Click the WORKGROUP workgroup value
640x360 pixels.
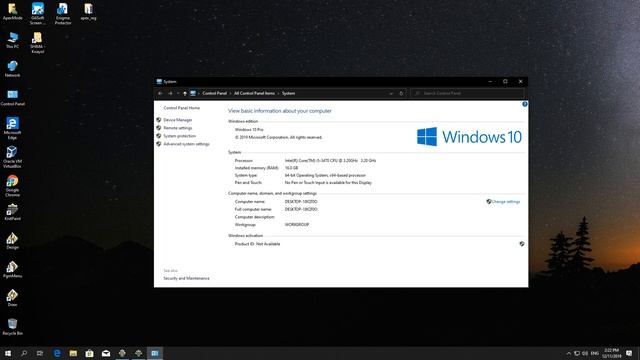[297, 224]
